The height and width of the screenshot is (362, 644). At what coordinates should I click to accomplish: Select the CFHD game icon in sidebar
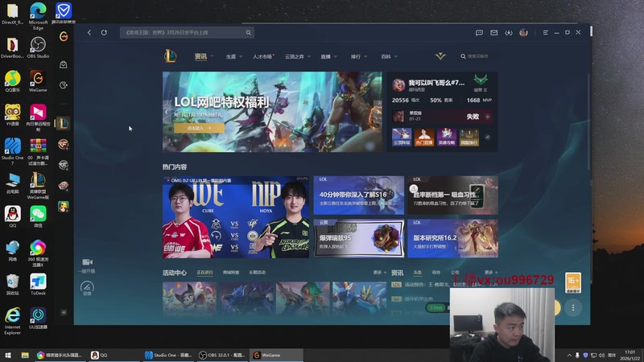coord(64,165)
